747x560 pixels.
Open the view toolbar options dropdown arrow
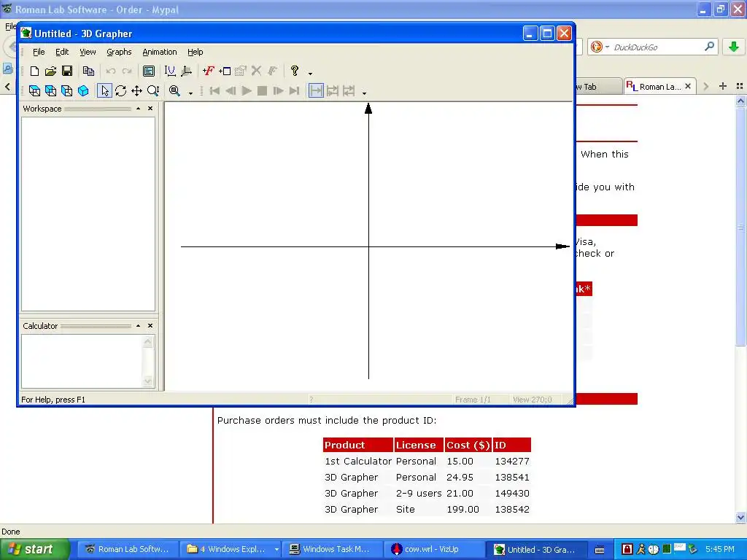tap(190, 93)
